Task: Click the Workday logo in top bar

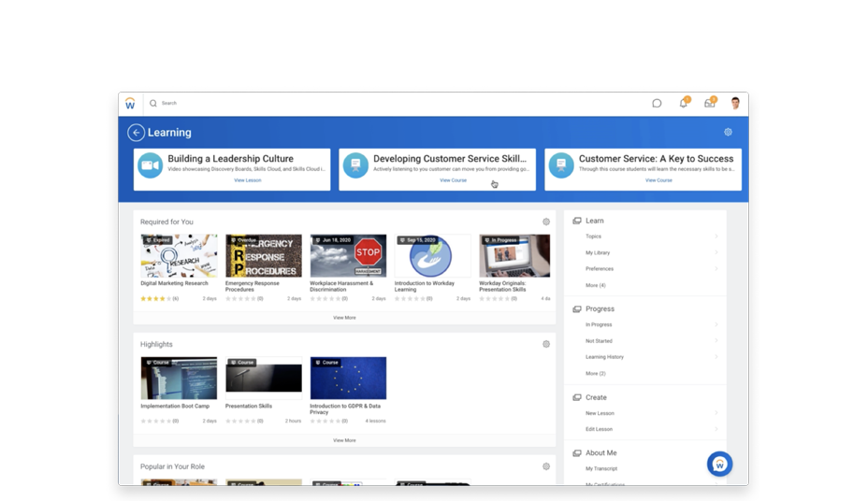Action: 131,104
